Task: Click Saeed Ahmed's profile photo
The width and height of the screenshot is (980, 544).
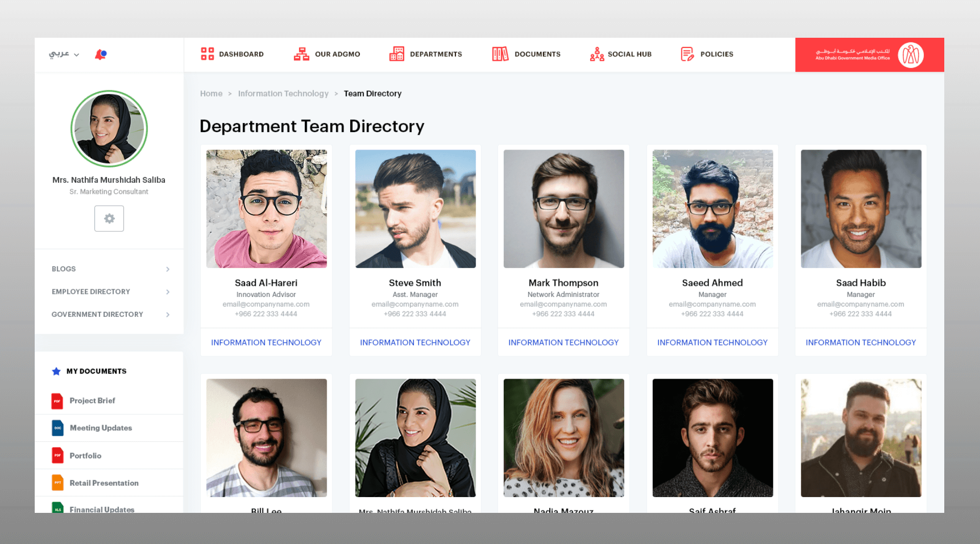Action: [713, 209]
